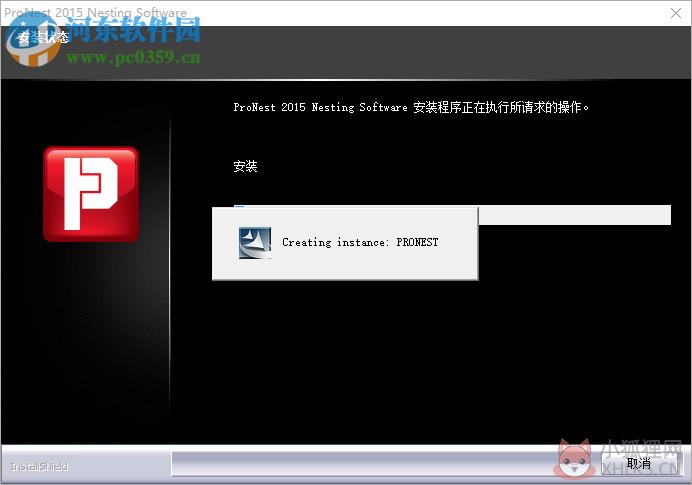Click the InstallShield icon in the popup

pyautogui.click(x=255, y=243)
